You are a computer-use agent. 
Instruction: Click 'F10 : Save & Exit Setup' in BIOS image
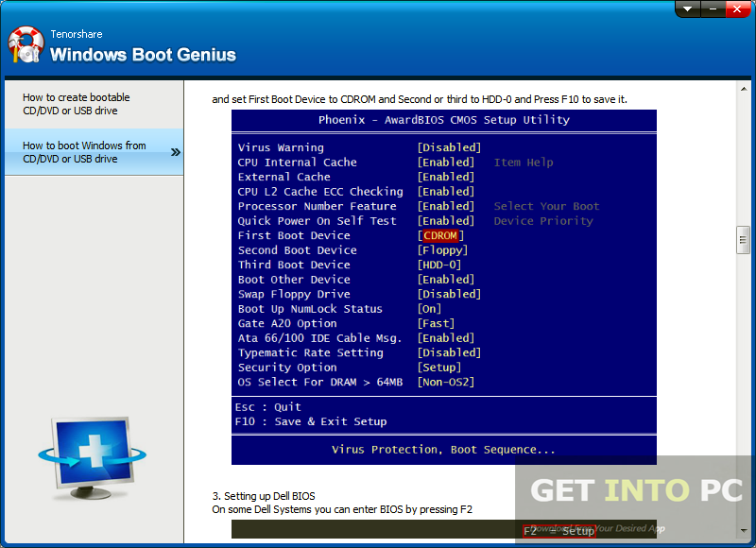(x=311, y=421)
